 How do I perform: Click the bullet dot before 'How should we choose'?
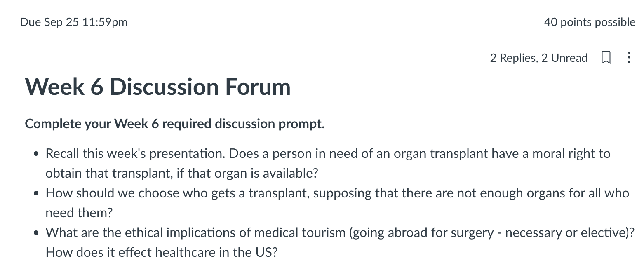[37, 194]
